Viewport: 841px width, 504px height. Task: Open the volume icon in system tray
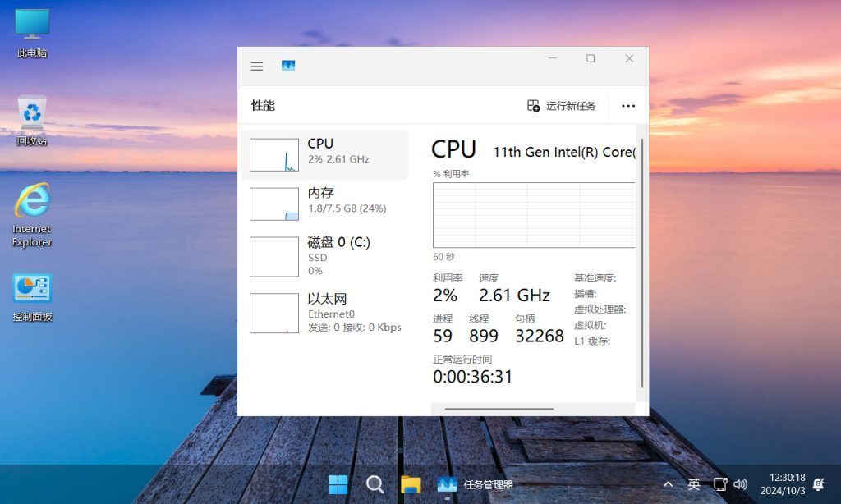pyautogui.click(x=742, y=484)
